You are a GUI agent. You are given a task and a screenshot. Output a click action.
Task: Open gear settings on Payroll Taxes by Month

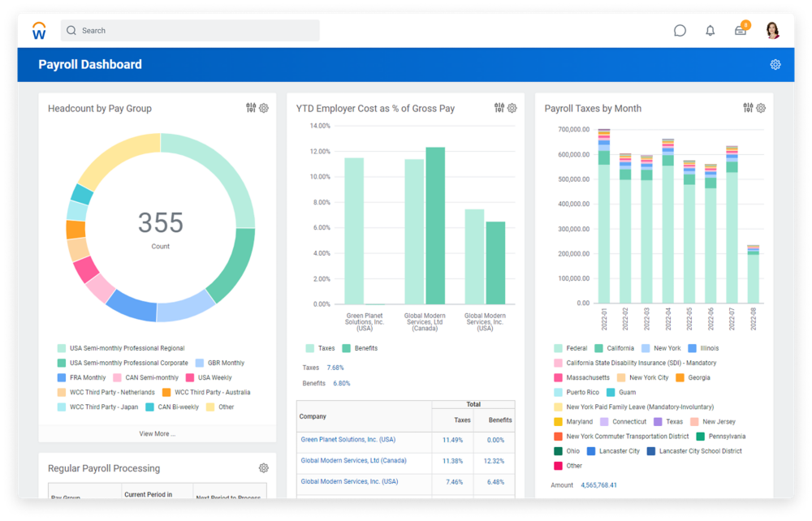pos(761,108)
